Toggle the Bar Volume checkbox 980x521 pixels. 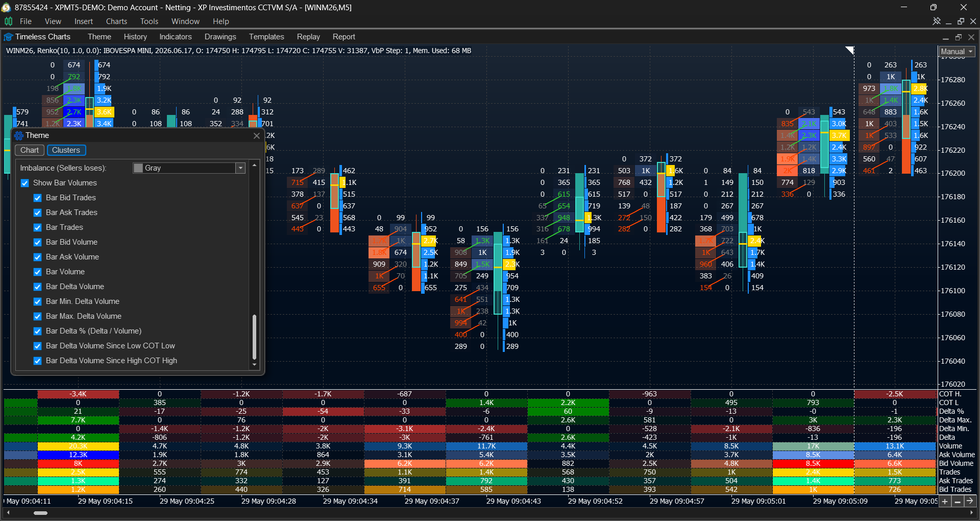[37, 272]
